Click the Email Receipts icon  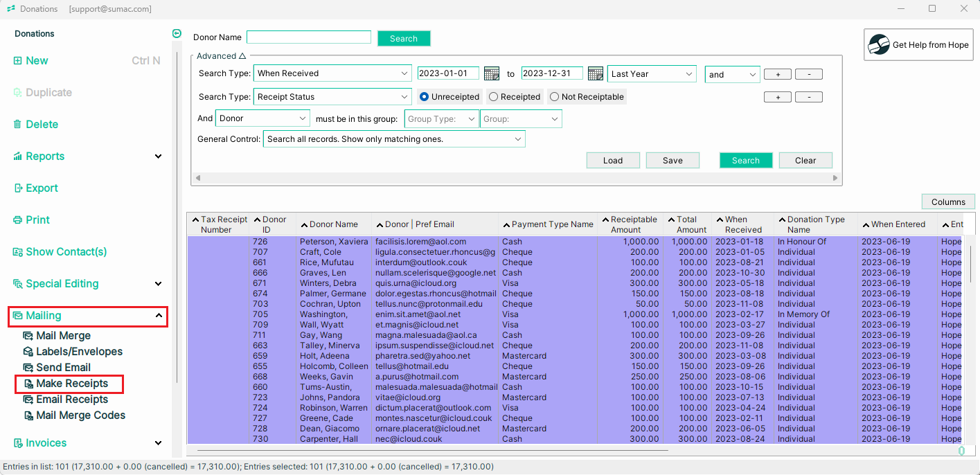28,400
